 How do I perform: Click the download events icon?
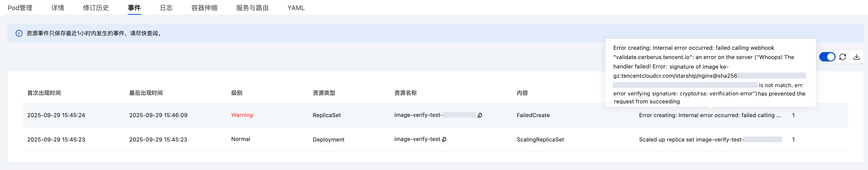click(857, 57)
